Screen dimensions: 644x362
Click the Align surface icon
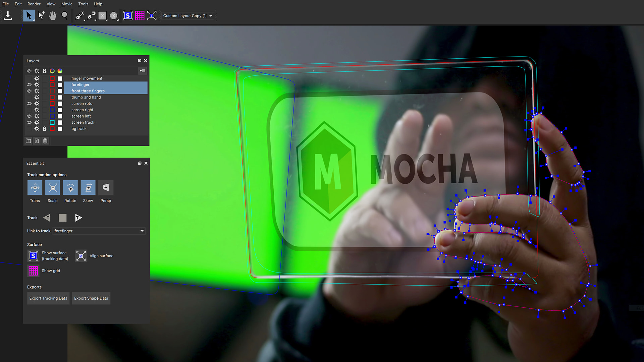(81, 256)
